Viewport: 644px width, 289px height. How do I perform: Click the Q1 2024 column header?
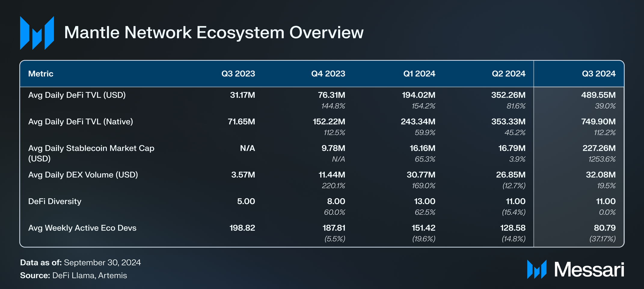coord(419,74)
